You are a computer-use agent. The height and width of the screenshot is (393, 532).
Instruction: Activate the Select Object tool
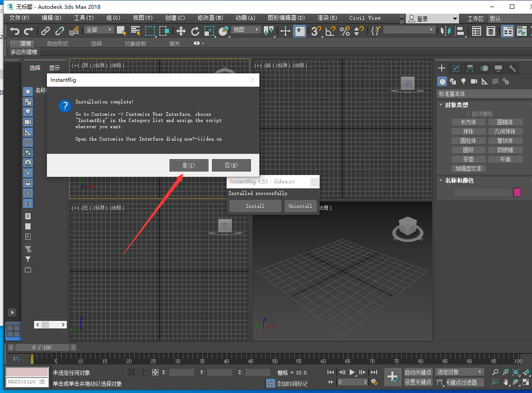[122, 31]
